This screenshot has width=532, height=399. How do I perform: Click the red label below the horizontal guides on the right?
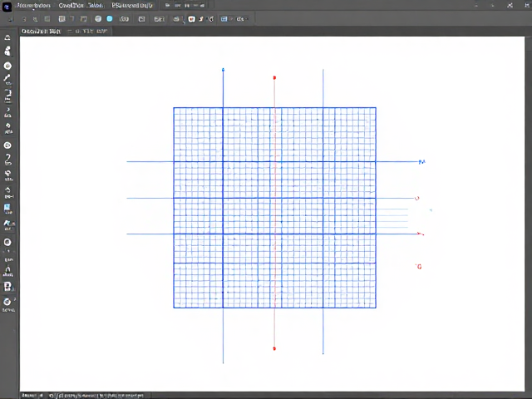pos(419,266)
